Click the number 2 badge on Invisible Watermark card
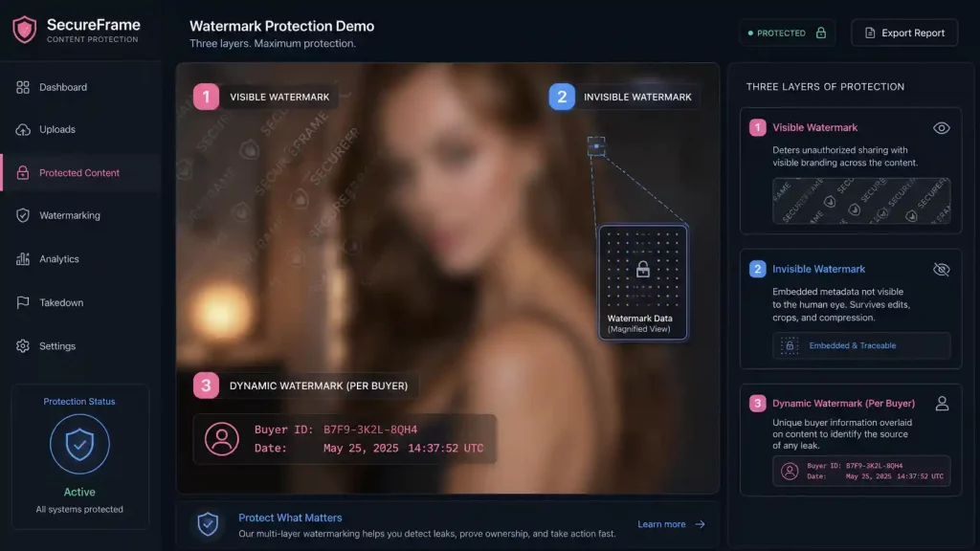The height and width of the screenshot is (551, 980). [758, 269]
